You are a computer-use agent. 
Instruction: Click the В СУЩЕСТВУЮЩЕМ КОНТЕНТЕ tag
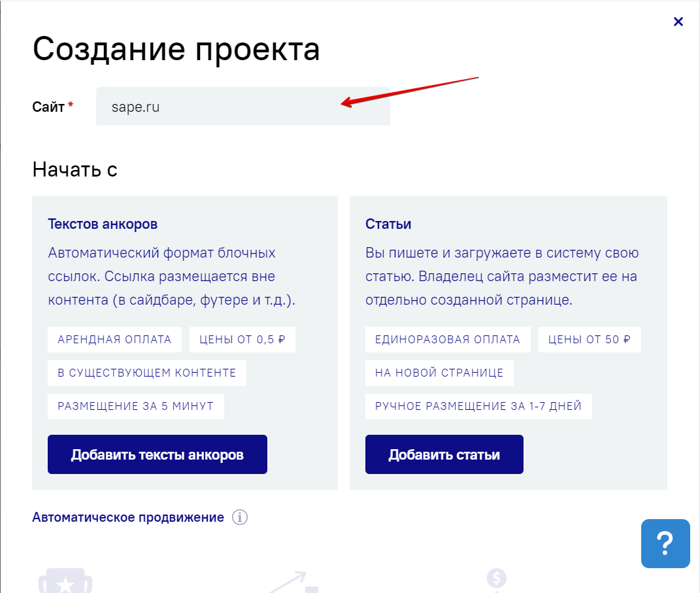(147, 373)
